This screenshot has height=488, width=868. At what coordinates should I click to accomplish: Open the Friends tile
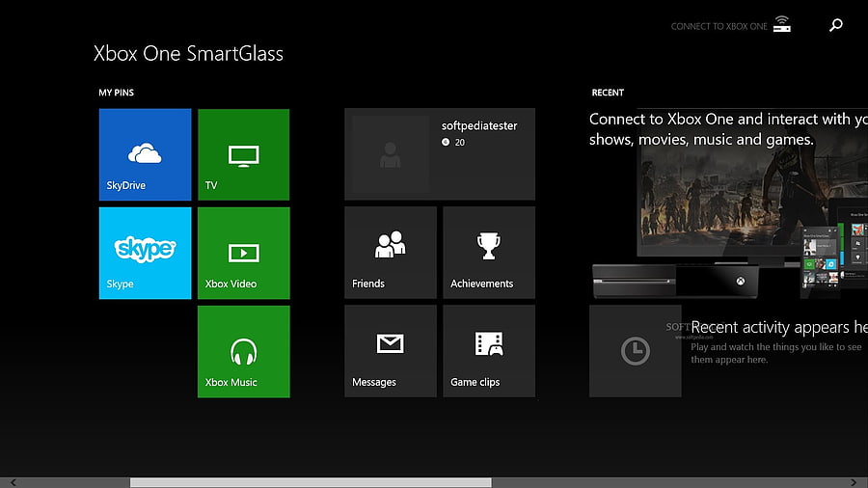click(x=391, y=253)
